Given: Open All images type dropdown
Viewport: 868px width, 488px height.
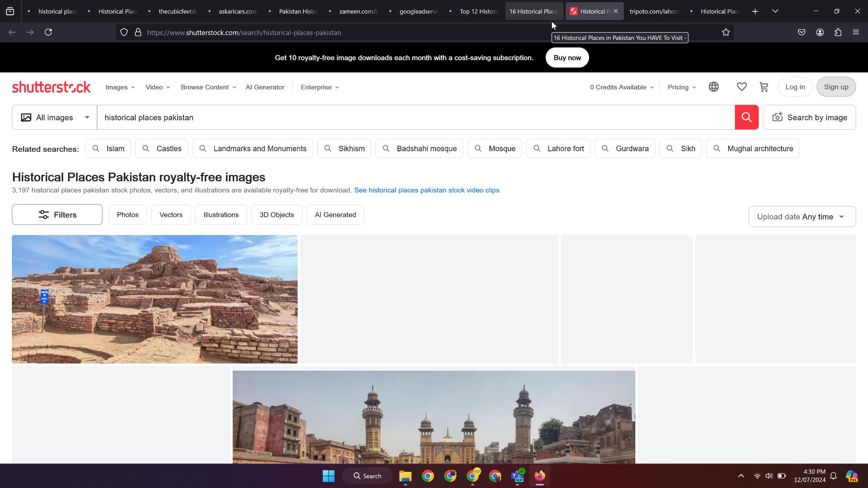Looking at the screenshot, I should (55, 117).
